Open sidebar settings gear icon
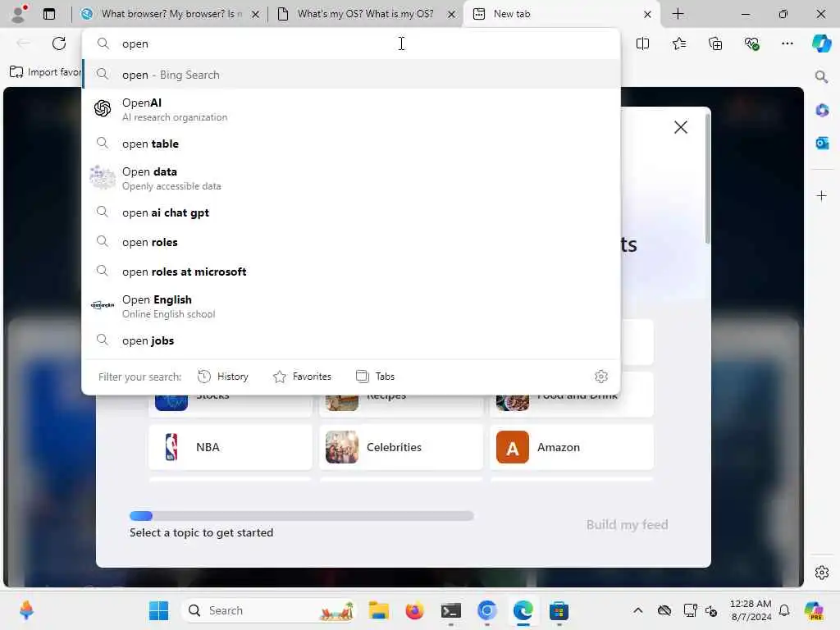840x630 pixels. [x=821, y=573]
